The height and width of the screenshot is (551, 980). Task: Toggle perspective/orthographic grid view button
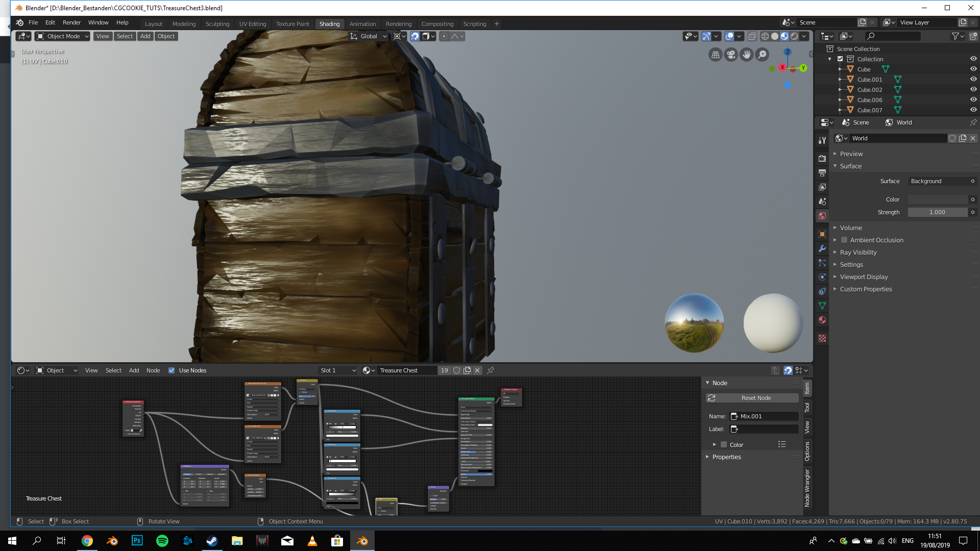coord(716,55)
